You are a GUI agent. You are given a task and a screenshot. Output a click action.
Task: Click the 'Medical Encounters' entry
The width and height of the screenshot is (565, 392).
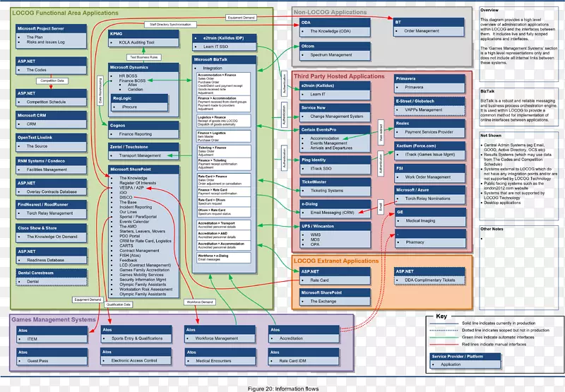(214, 361)
